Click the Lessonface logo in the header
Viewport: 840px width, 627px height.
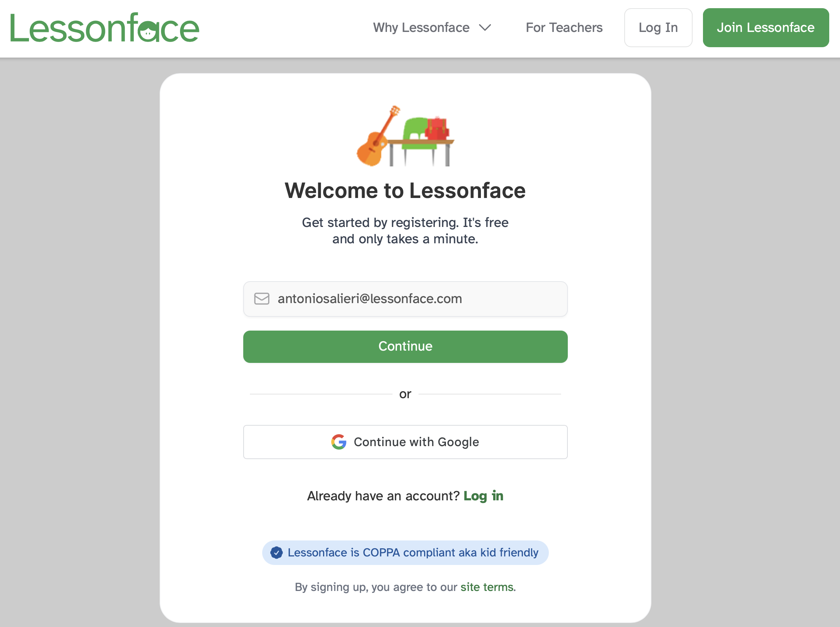coord(104,28)
